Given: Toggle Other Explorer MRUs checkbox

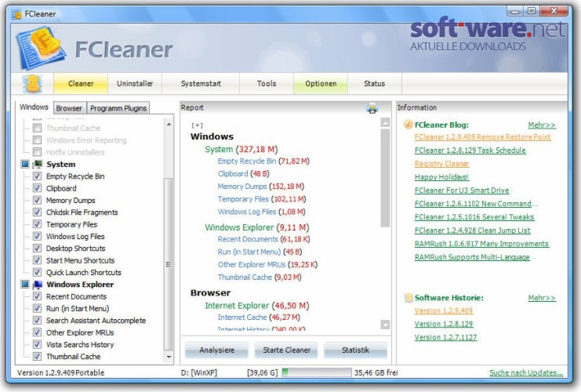Looking at the screenshot, I should pos(37,332).
